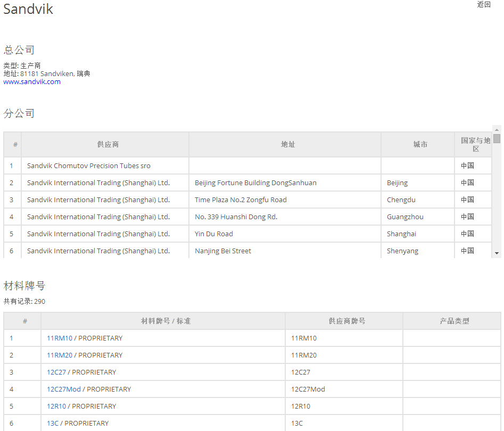Click the 产品类型 column header
Image resolution: width=504 pixels, height=431 pixels.
click(x=455, y=321)
